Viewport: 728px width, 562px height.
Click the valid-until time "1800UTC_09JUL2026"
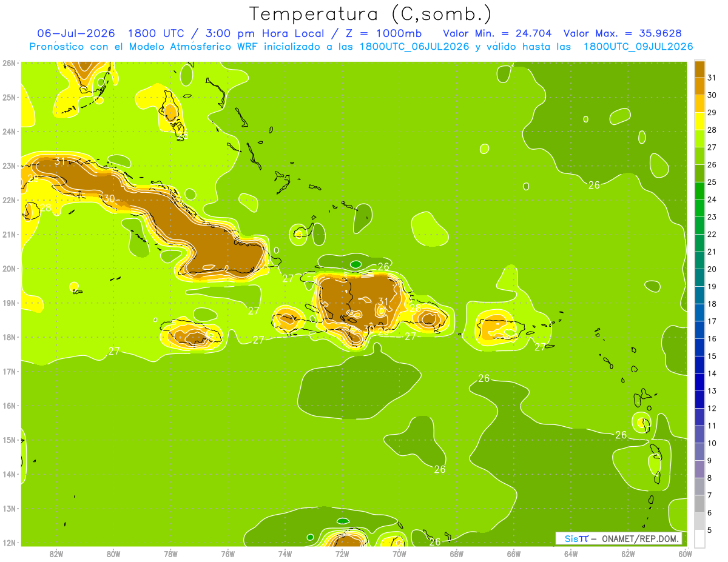click(x=638, y=47)
